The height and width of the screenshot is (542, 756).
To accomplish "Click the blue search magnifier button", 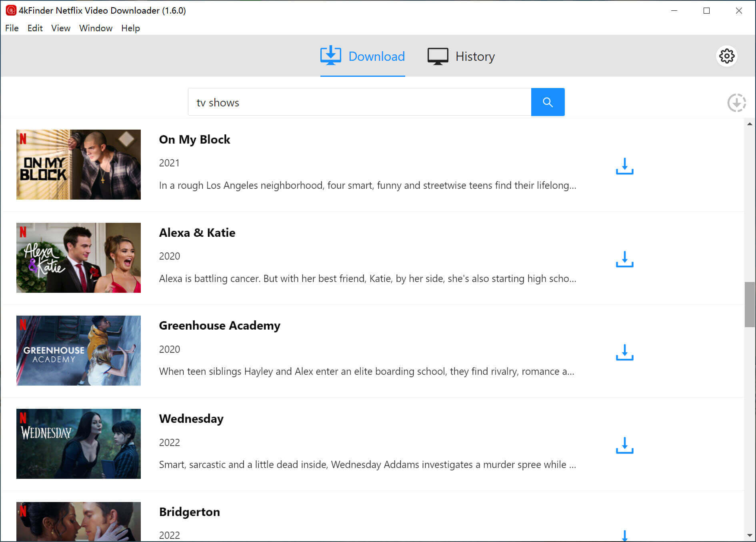I will coord(548,102).
